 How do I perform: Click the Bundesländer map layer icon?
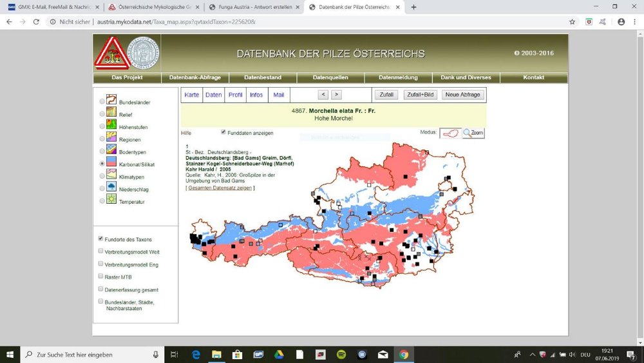[111, 101]
